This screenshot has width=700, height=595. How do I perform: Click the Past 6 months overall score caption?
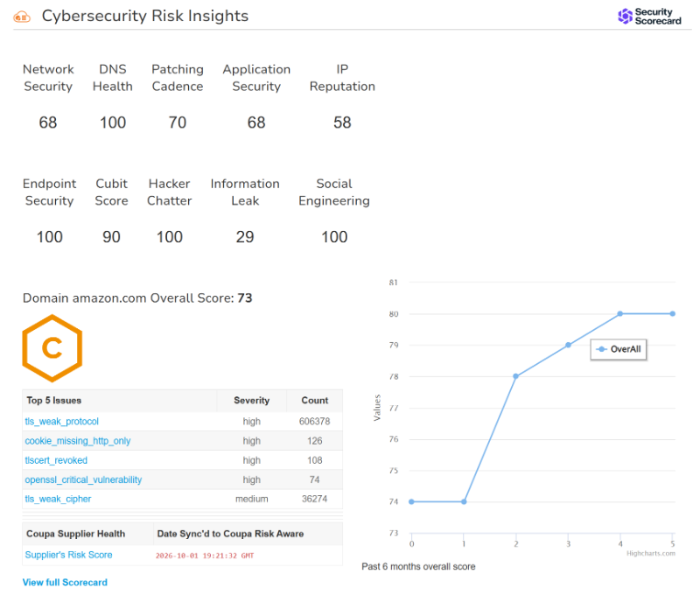pos(418,566)
